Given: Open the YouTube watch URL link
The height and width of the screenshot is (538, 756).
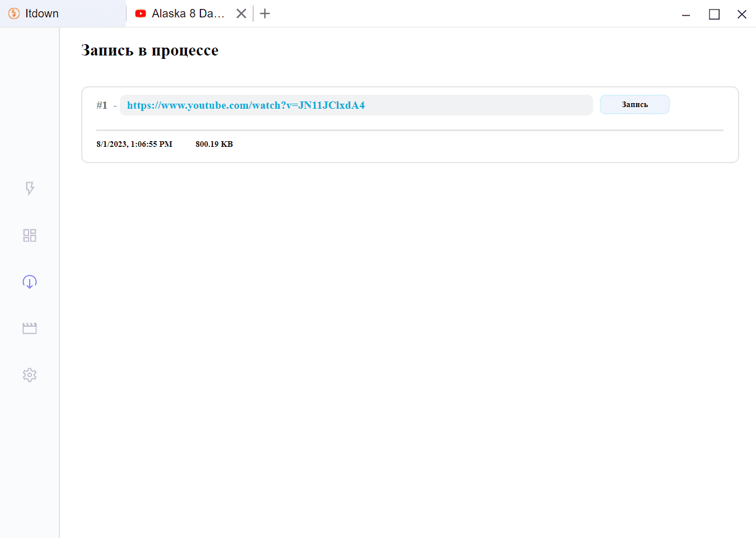Looking at the screenshot, I should [246, 105].
